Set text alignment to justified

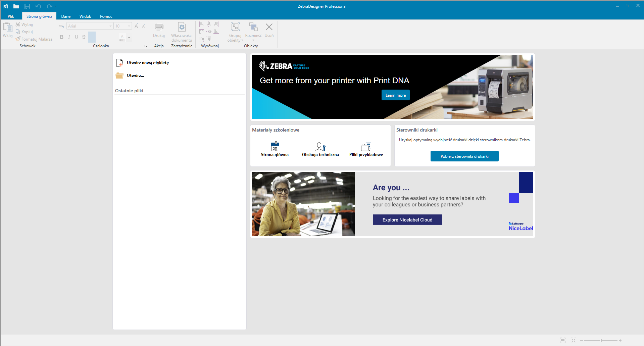(114, 37)
